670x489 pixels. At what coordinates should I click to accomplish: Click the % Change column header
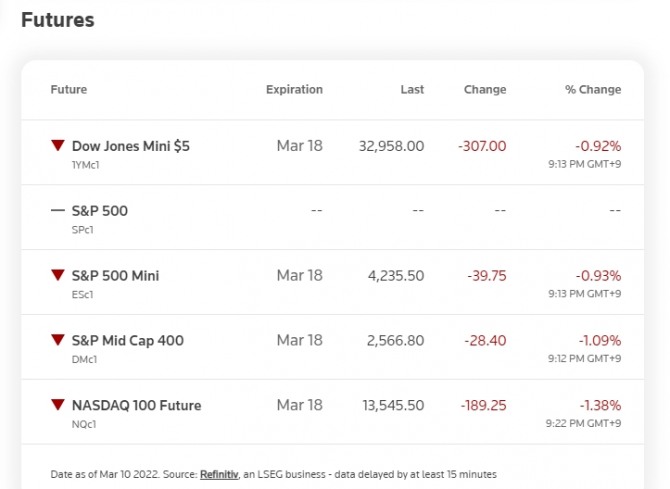point(593,89)
